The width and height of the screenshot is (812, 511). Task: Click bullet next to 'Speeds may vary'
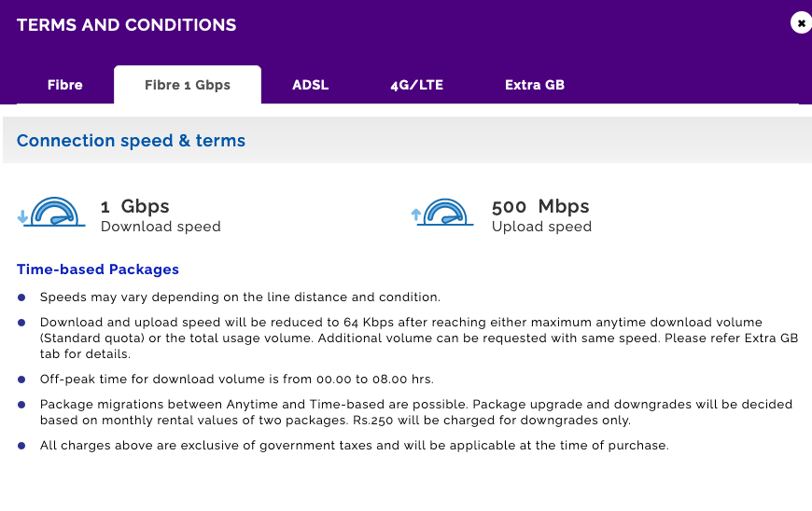[21, 297]
